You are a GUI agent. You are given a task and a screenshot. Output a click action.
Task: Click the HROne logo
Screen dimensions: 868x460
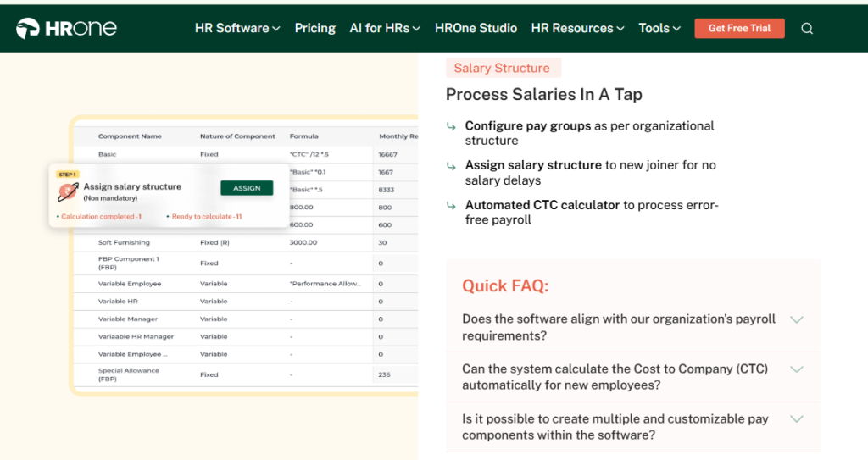66,28
